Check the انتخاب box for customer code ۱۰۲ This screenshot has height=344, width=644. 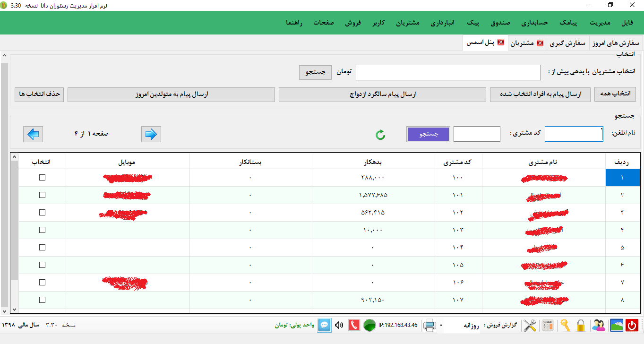[x=42, y=213]
